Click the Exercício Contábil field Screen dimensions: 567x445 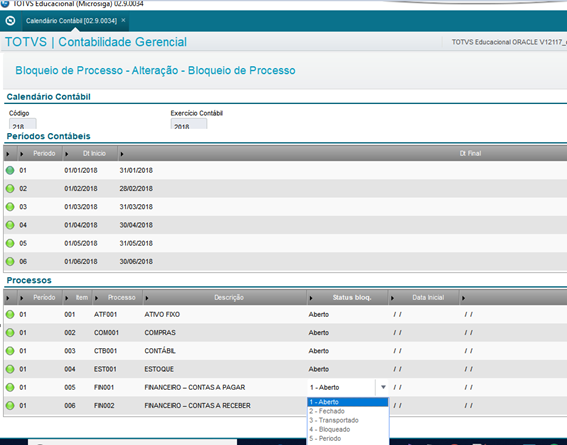[189, 124]
